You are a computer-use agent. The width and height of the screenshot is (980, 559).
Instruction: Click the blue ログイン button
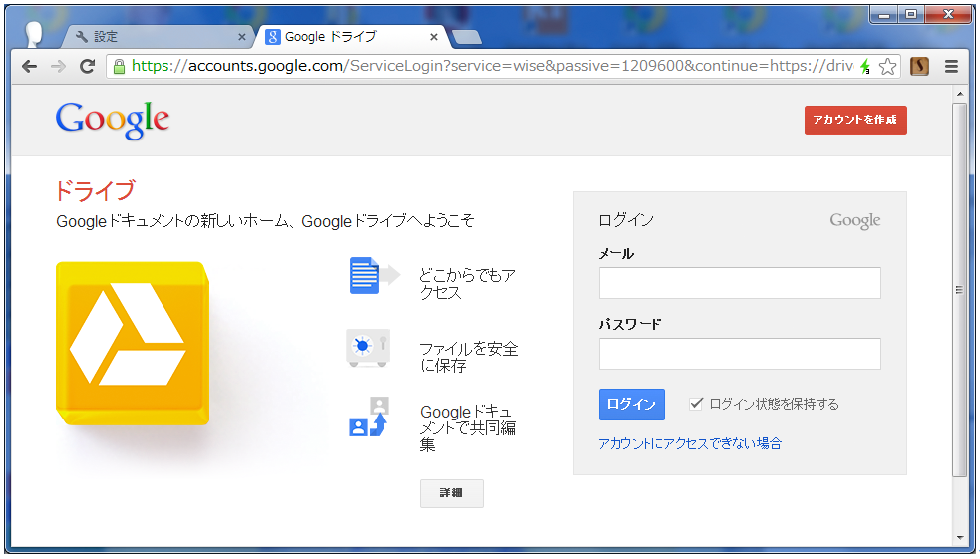[x=631, y=405]
